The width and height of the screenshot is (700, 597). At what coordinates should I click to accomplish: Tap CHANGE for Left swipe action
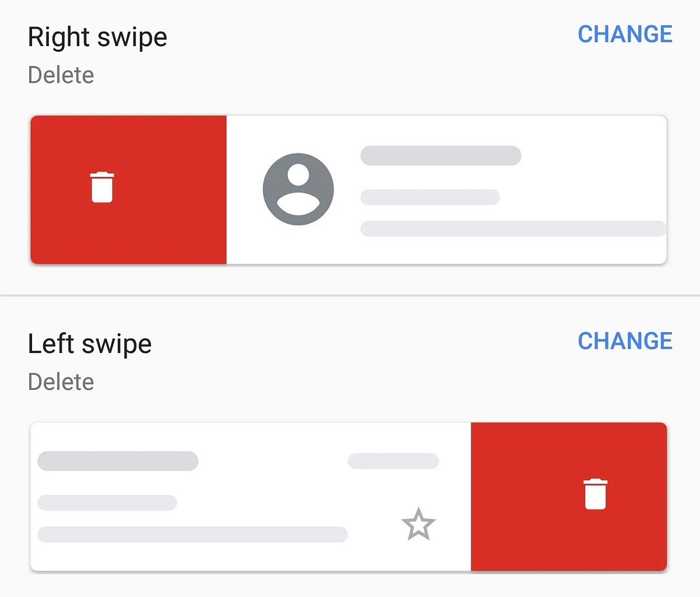tap(625, 341)
